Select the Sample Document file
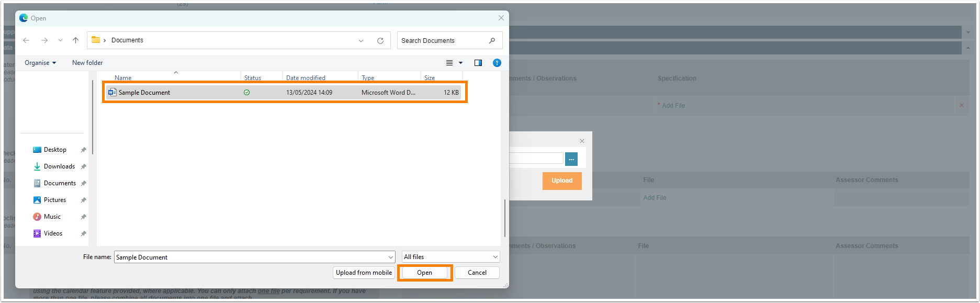The width and height of the screenshot is (980, 303). 144,93
